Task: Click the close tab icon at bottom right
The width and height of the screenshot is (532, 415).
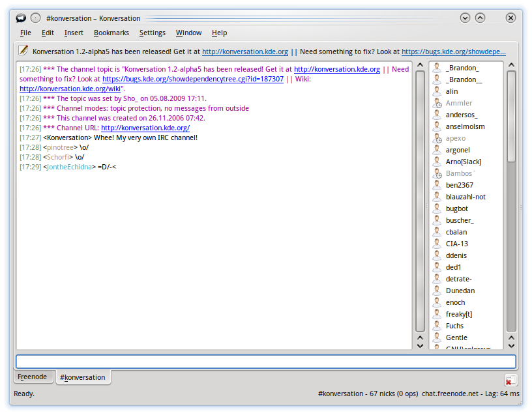Action: pyautogui.click(x=510, y=380)
